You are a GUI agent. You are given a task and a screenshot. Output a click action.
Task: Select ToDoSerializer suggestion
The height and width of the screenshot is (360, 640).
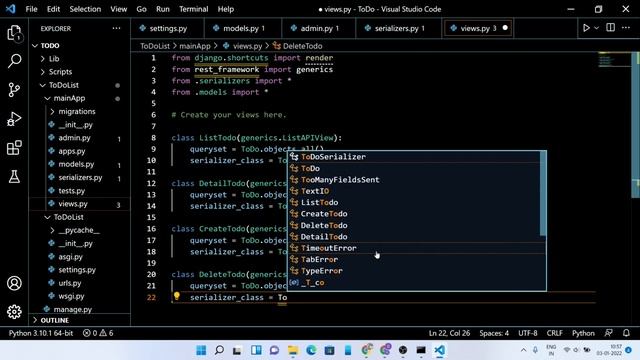[414, 157]
